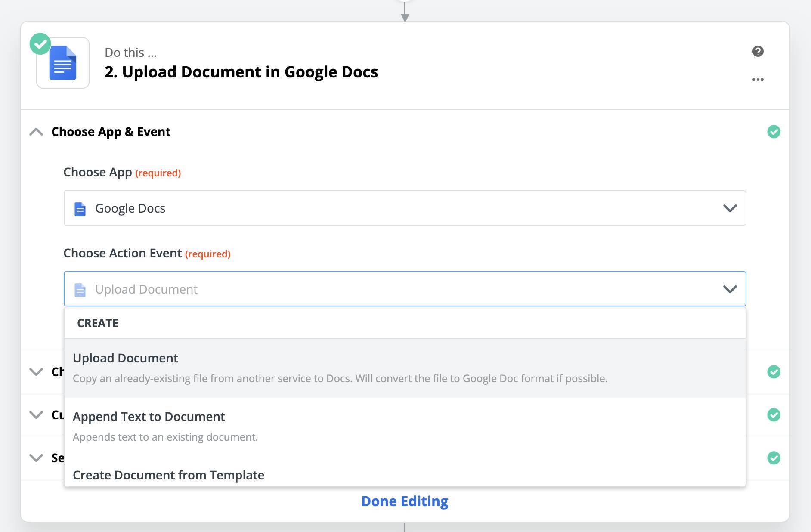Expand the collapsed section starting with 'Ch'
Image resolution: width=811 pixels, height=532 pixels.
(x=36, y=371)
